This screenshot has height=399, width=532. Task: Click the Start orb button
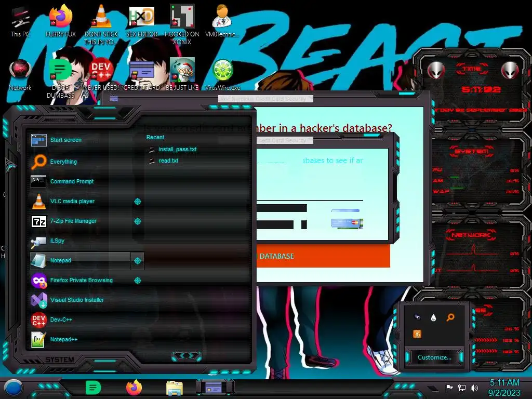(14, 388)
